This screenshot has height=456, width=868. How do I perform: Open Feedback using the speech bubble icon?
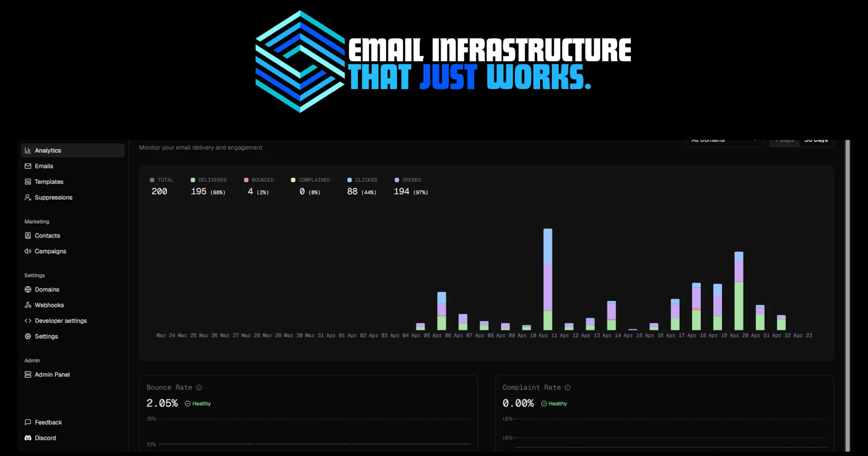pyautogui.click(x=28, y=422)
